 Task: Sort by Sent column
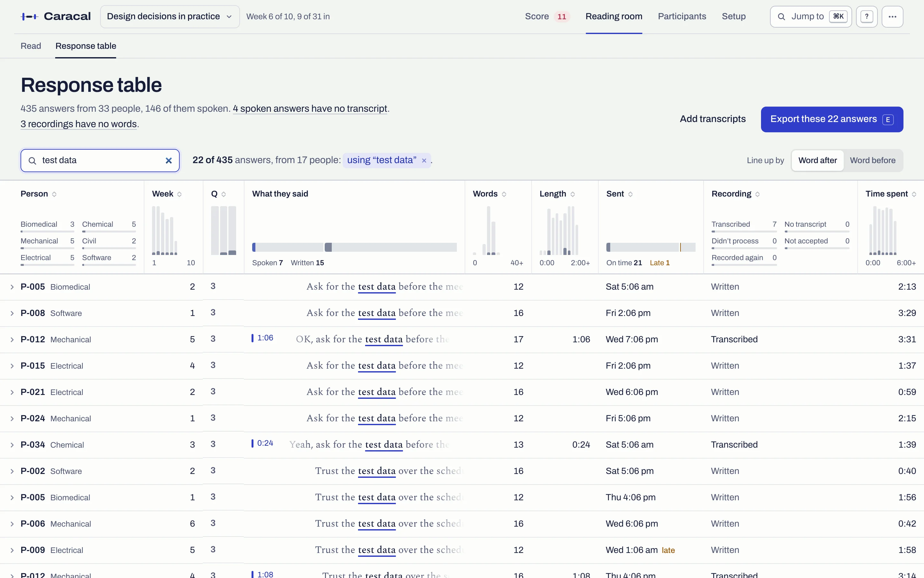(619, 194)
